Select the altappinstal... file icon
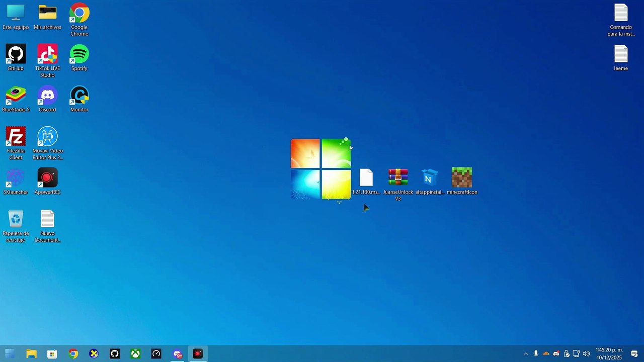The width and height of the screenshot is (644, 362). point(430,182)
